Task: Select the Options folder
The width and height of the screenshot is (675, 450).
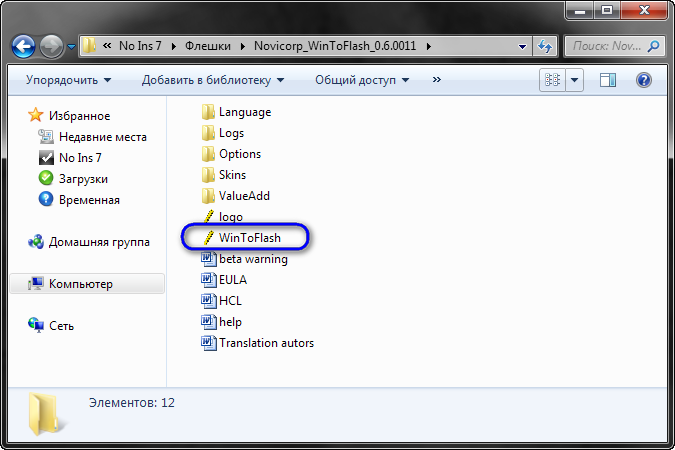Action: (x=240, y=154)
